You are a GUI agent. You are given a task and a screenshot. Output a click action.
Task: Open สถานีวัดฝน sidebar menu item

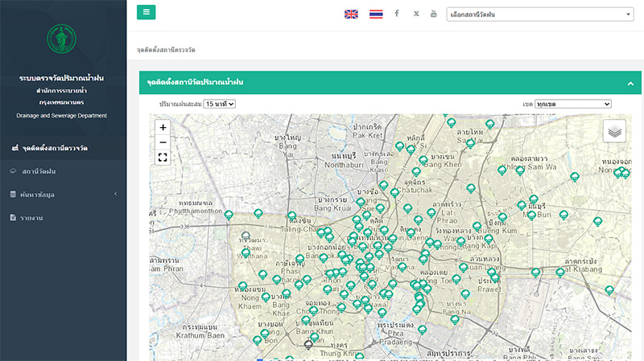click(x=64, y=171)
